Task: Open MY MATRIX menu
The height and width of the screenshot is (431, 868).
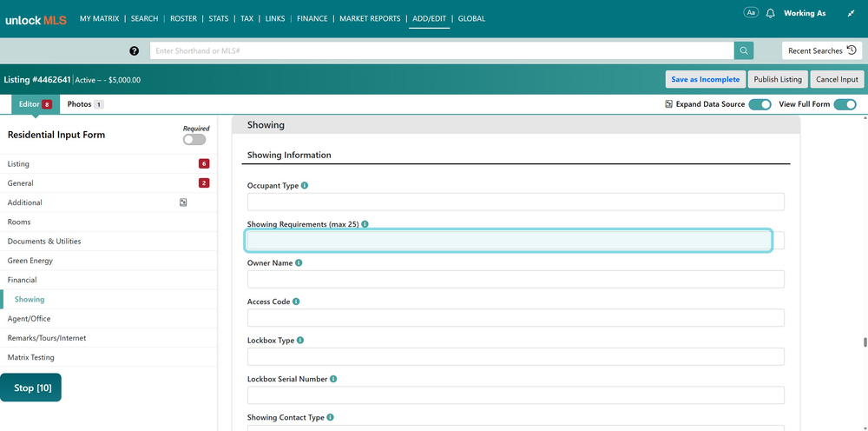Action: 99,18
